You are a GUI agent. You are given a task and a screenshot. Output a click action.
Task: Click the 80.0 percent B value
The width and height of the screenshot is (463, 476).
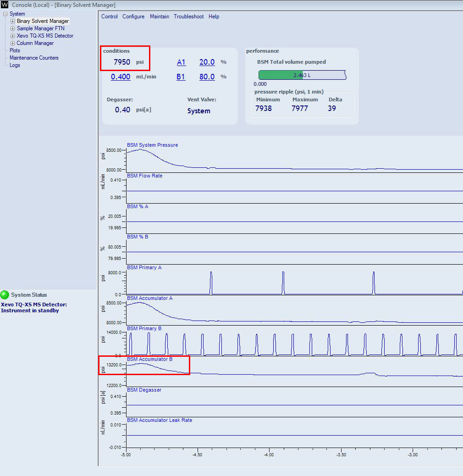(207, 77)
